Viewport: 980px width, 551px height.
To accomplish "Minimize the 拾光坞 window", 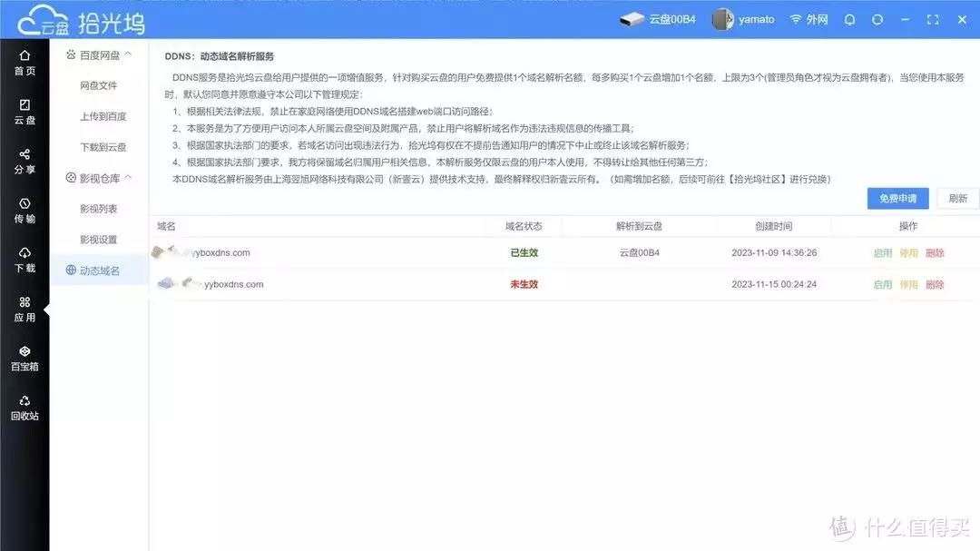I will pyautogui.click(x=905, y=19).
